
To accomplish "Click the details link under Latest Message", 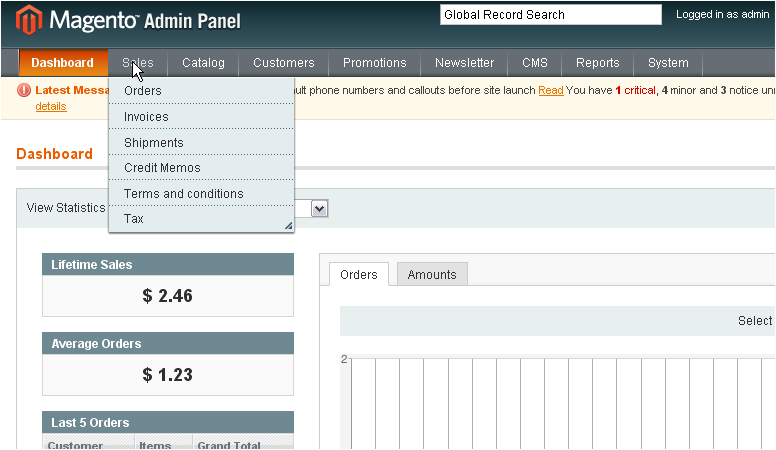I will point(51,106).
